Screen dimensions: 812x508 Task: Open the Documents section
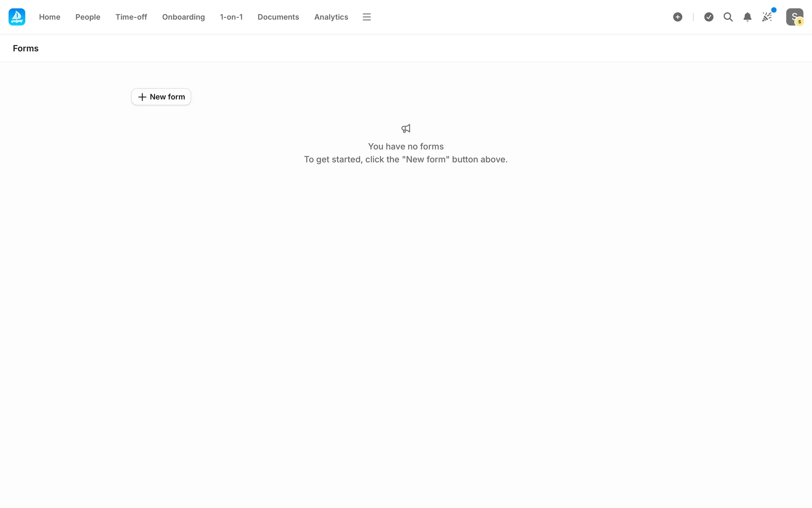(278, 17)
